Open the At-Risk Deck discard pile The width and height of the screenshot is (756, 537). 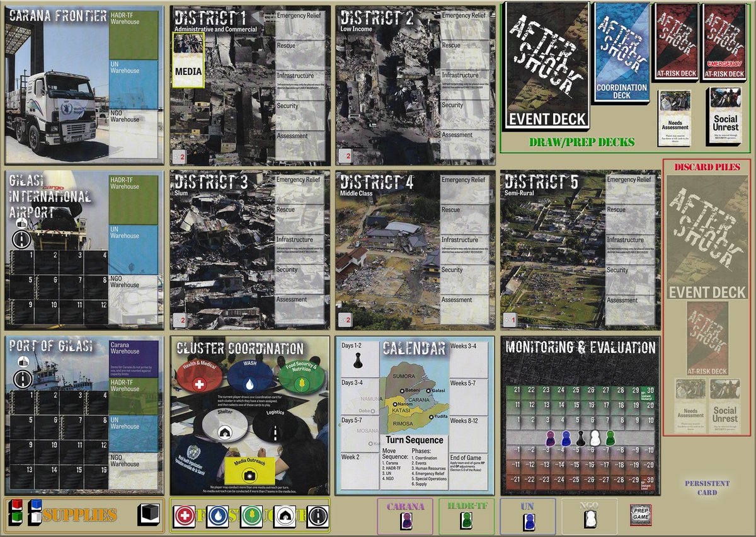pos(707,340)
